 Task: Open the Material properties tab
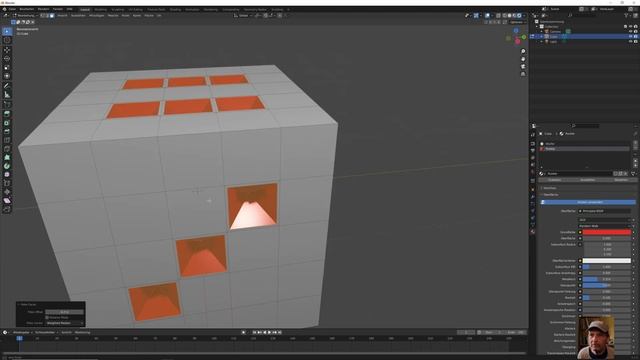coord(533,232)
